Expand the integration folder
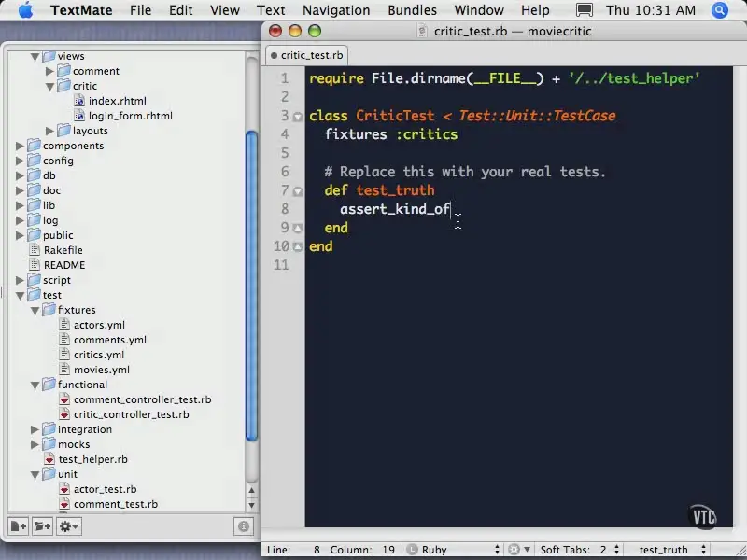The width and height of the screenshot is (747, 560). coord(35,429)
